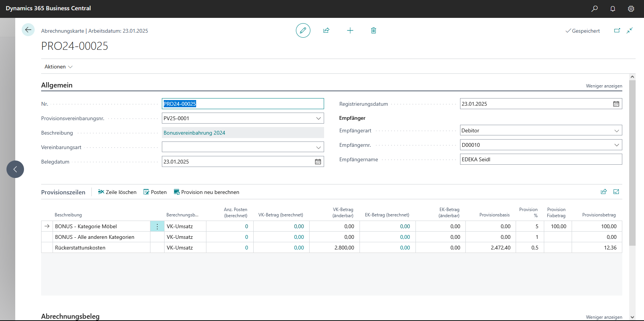Image resolution: width=644 pixels, height=321 pixels.
Task: Open Belegdatum calendar picker
Action: click(x=318, y=162)
